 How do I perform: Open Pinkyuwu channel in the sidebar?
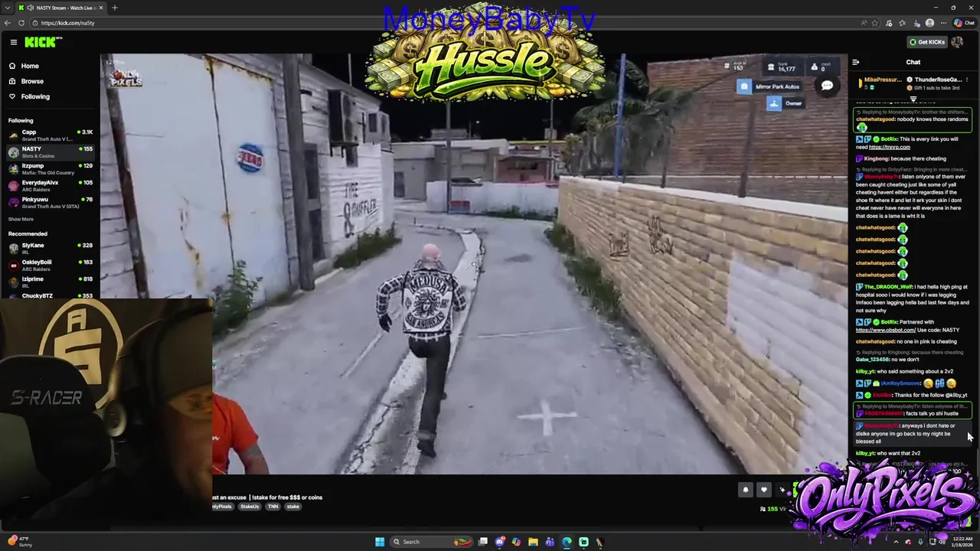point(50,203)
